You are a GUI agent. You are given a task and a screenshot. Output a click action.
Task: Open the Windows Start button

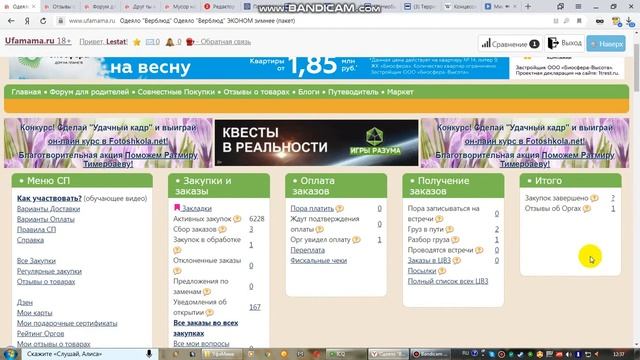point(10,353)
